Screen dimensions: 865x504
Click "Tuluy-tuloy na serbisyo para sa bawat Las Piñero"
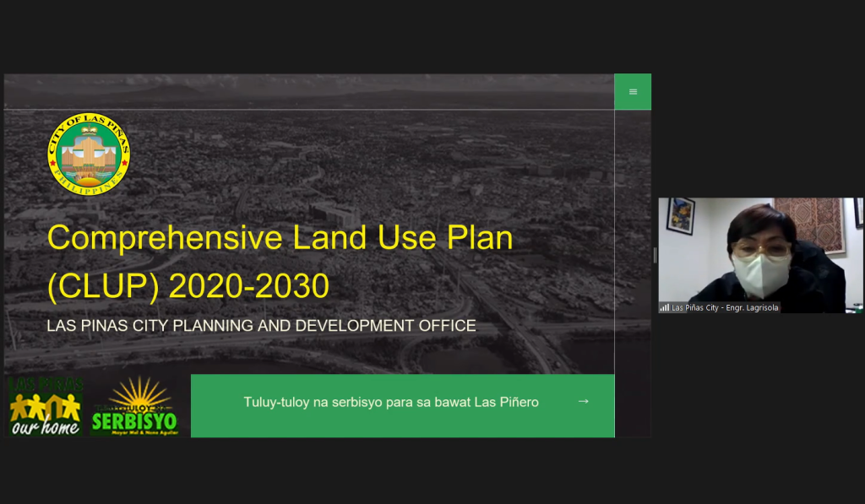(391, 402)
